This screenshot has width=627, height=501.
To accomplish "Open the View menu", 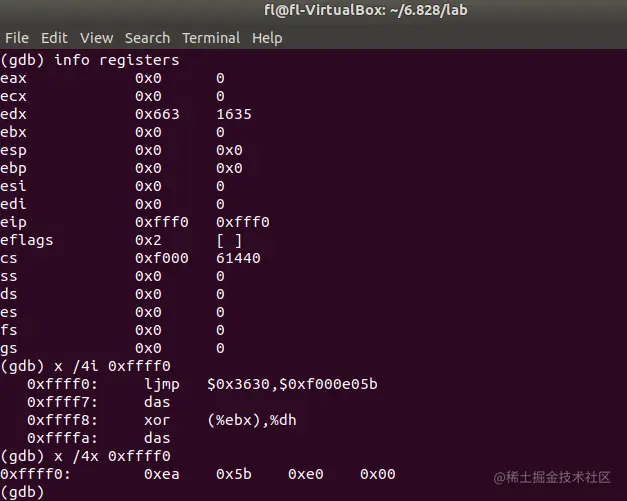I will pos(96,38).
